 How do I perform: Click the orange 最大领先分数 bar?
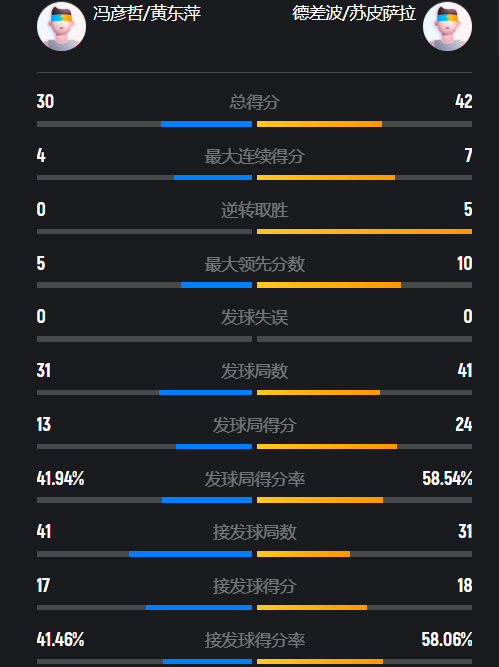click(x=329, y=285)
